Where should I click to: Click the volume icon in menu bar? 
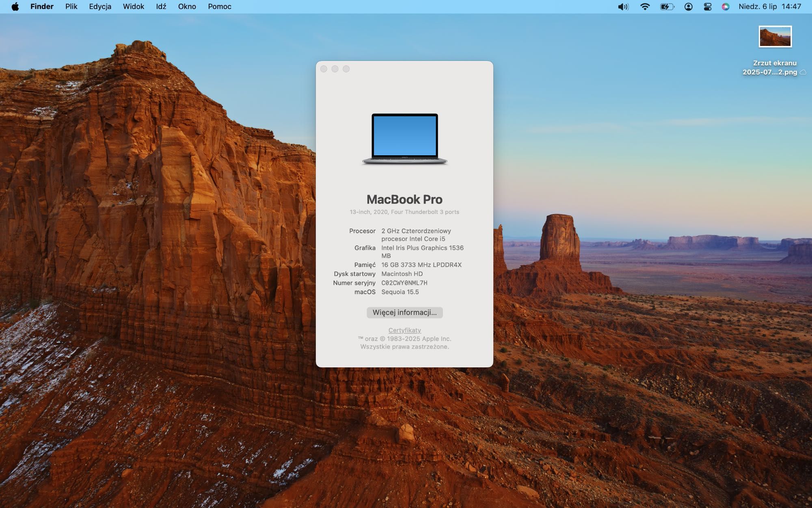click(x=623, y=7)
